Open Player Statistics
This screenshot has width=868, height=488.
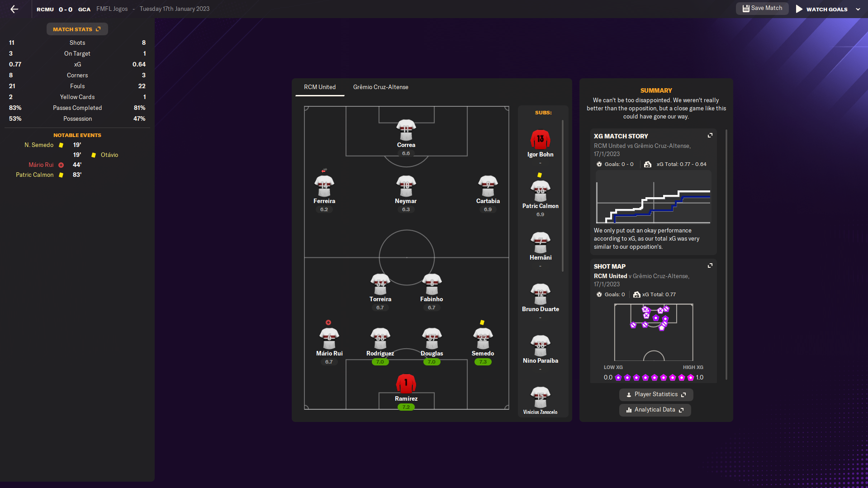click(656, 394)
